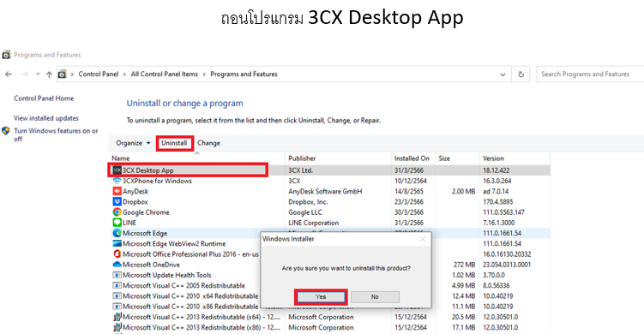Click No in Windows Installer dialog

(x=375, y=296)
